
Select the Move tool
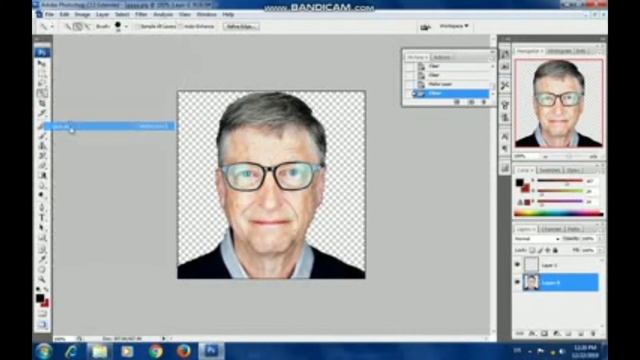coord(42,64)
